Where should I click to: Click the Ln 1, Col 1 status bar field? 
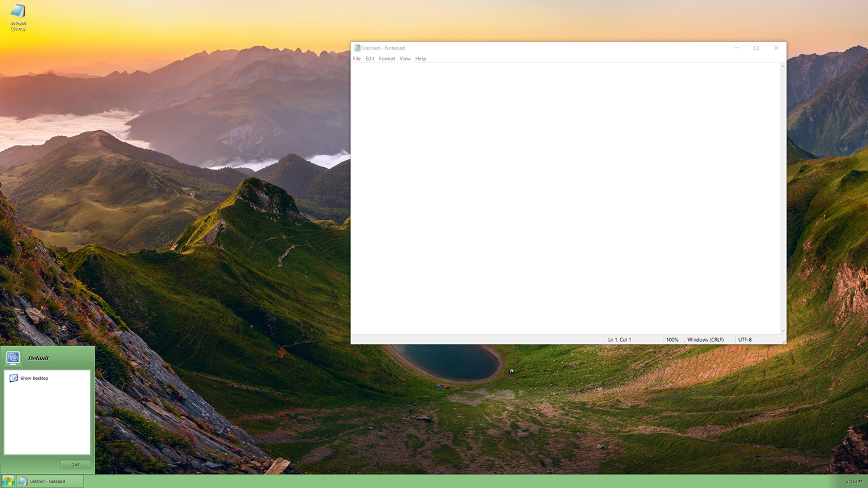[x=620, y=339]
